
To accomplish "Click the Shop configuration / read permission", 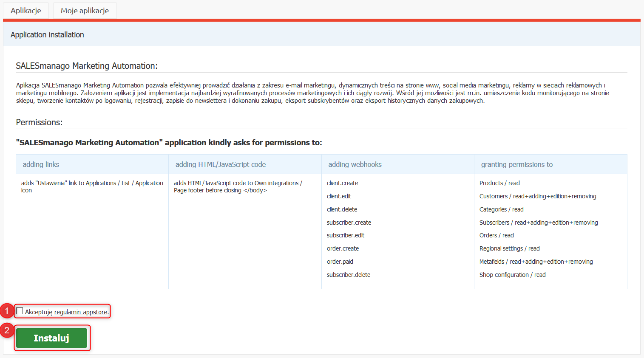I will pos(513,275).
